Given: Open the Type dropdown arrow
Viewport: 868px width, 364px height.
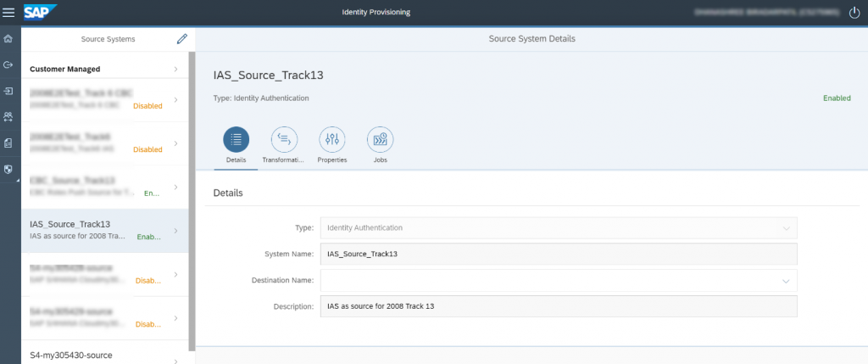Looking at the screenshot, I should point(786,227).
